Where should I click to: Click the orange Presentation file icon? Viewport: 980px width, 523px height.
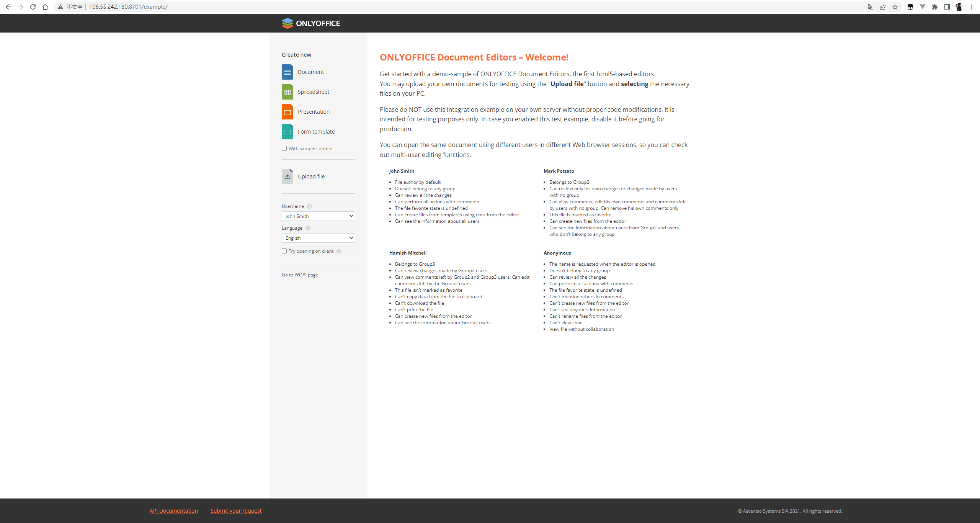coord(287,112)
